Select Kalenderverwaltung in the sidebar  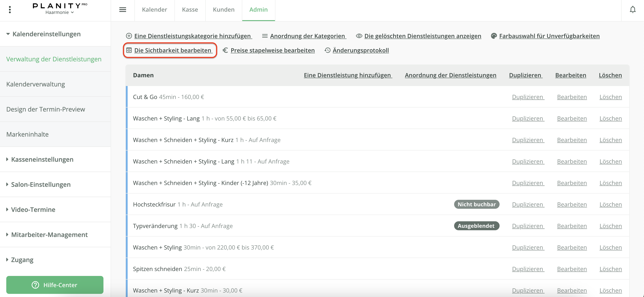pyautogui.click(x=36, y=84)
